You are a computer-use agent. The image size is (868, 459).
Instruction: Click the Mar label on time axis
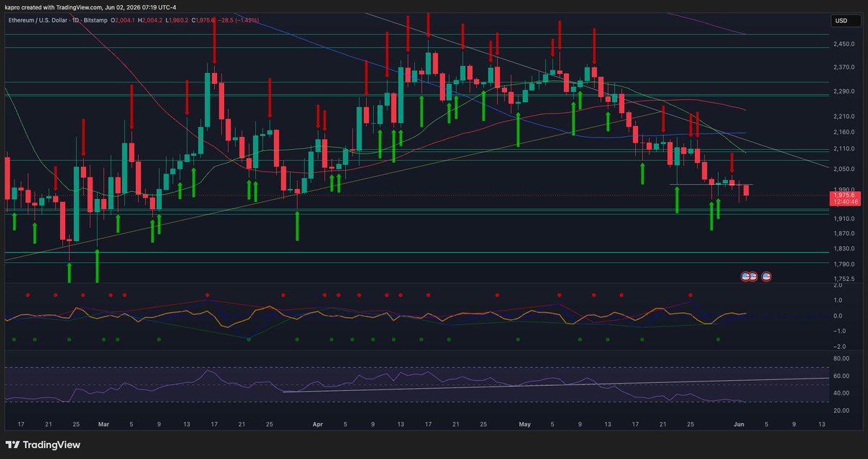point(103,424)
